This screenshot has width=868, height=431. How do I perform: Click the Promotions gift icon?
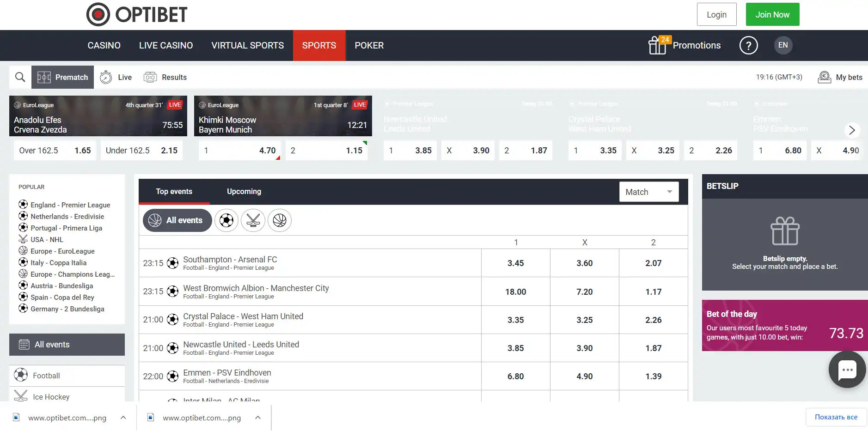pyautogui.click(x=657, y=45)
